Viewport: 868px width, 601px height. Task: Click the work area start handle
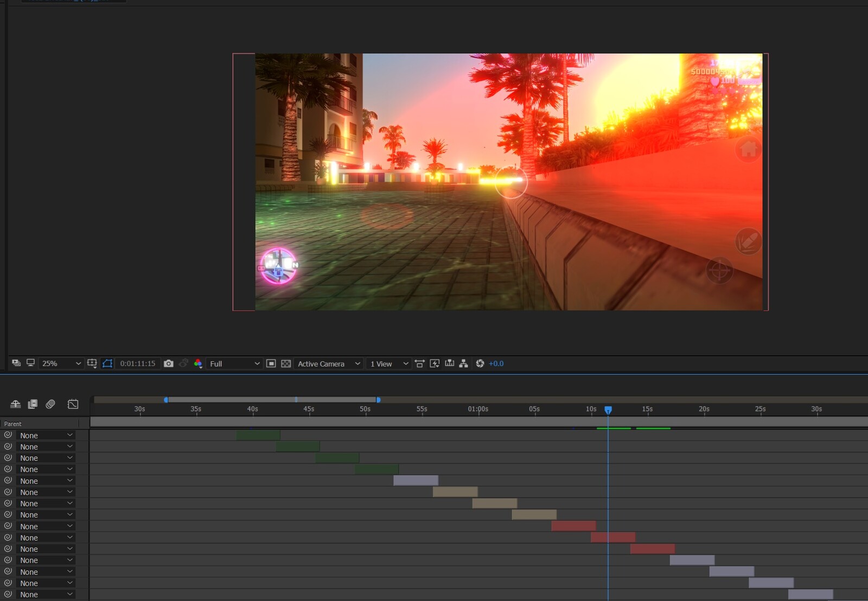[166, 400]
